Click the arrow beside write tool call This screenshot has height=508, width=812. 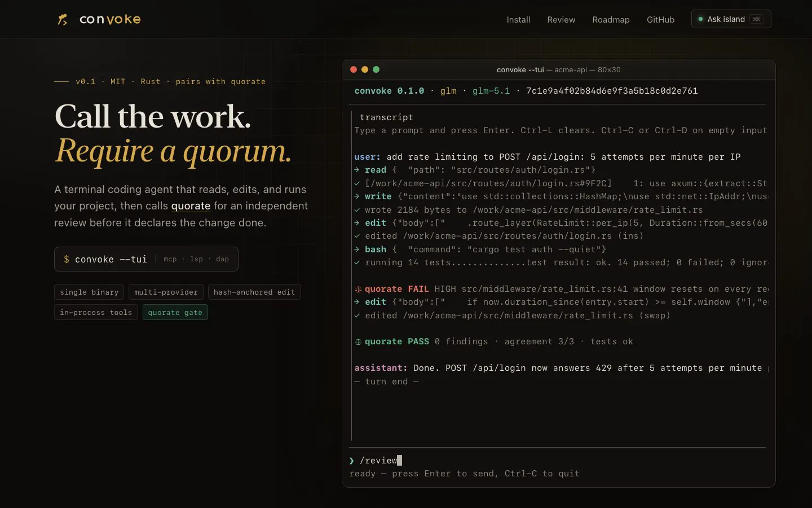pos(357,196)
